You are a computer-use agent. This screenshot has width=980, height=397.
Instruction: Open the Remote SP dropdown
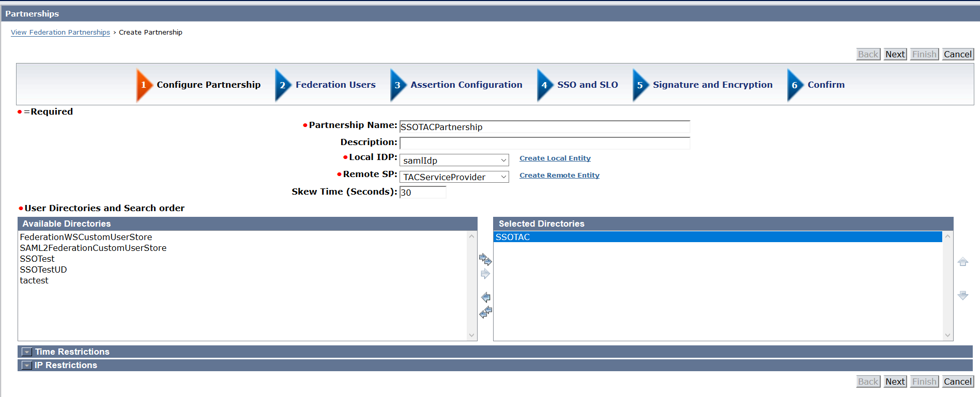454,177
